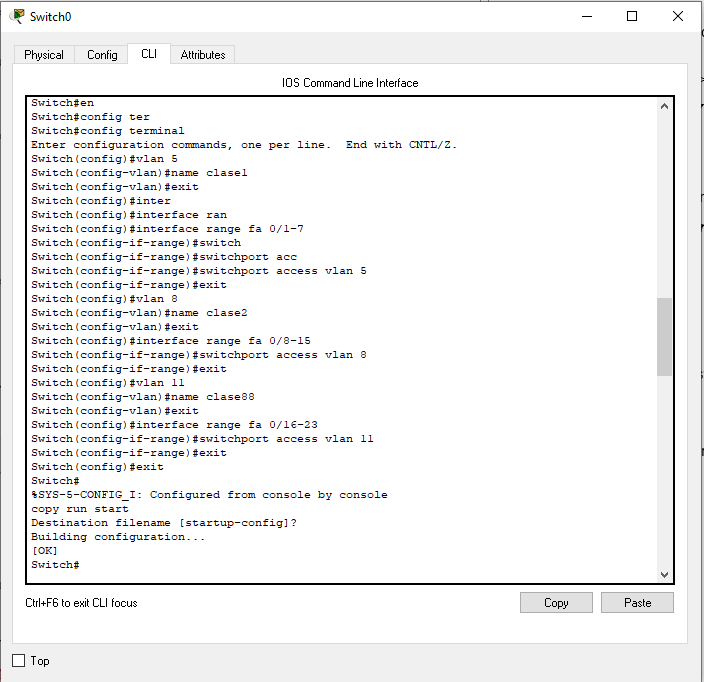704x682 pixels.
Task: Click the Switch0 icon in the title bar
Action: (x=17, y=16)
